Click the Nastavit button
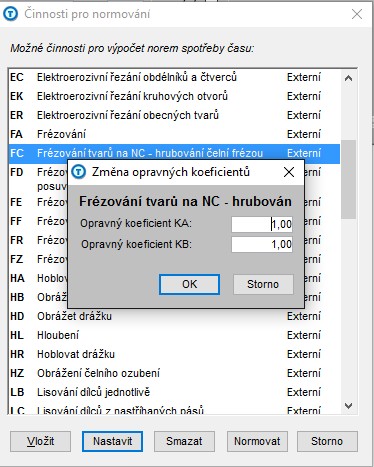Viewport: 374px width, 467px height. pos(113,441)
